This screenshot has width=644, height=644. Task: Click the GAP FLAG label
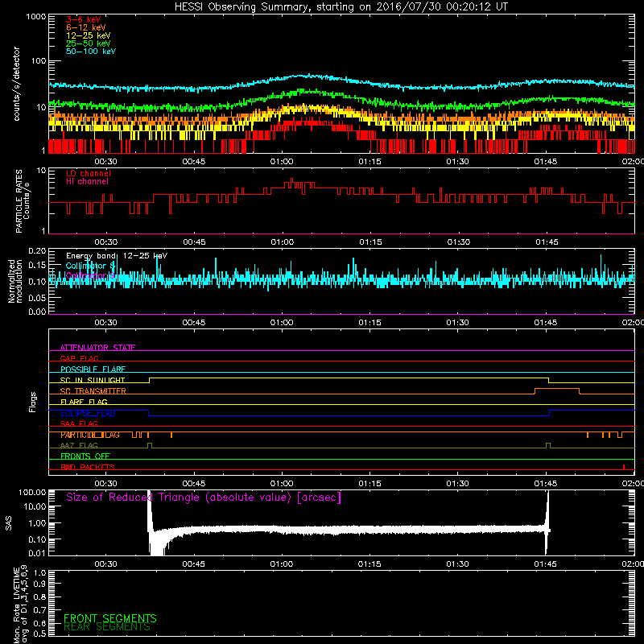79,358
